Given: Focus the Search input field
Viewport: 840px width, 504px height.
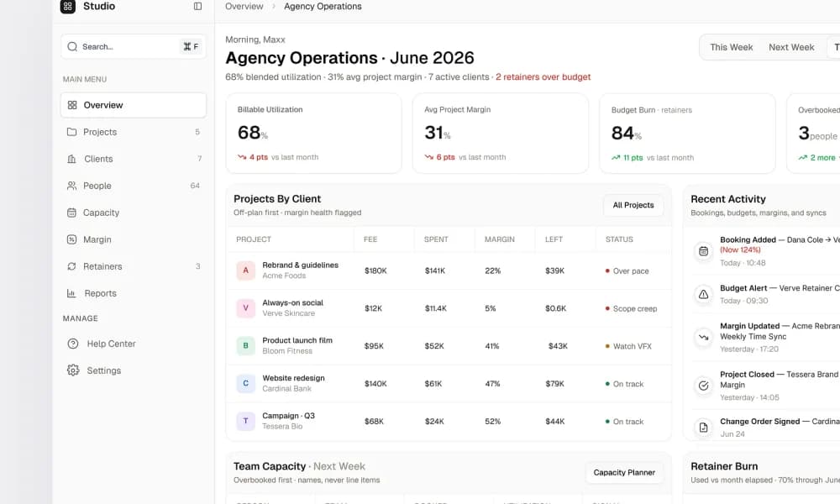Looking at the screenshot, I should click(134, 46).
